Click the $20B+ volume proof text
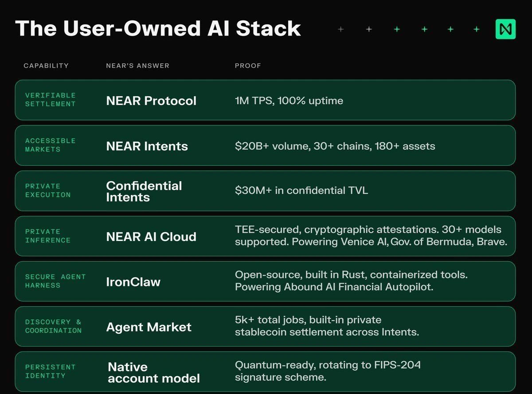 click(x=335, y=146)
